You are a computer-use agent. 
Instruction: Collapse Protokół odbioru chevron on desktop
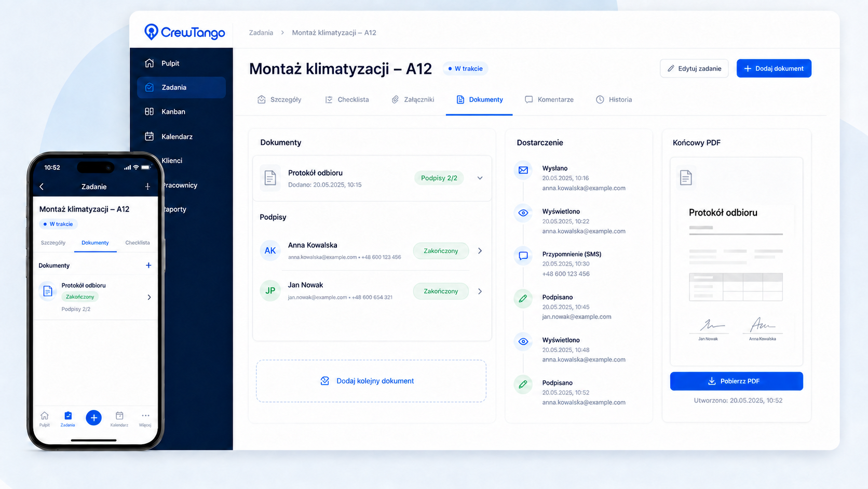[x=480, y=178]
